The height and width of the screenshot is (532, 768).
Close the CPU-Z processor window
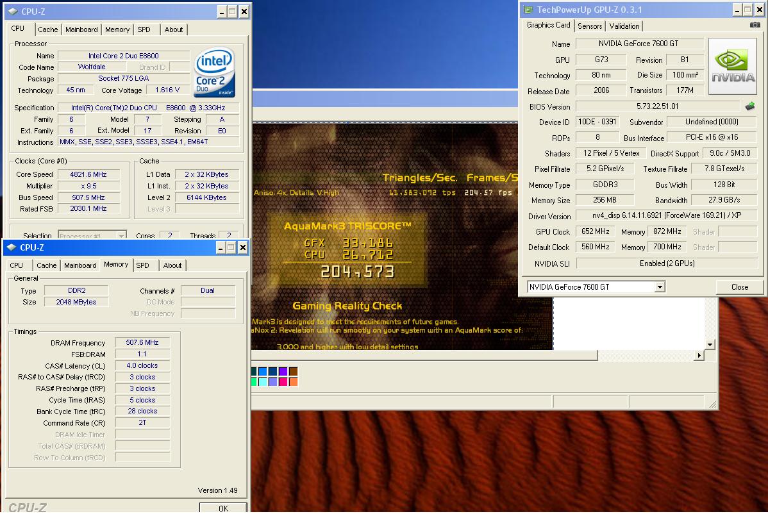[244, 12]
